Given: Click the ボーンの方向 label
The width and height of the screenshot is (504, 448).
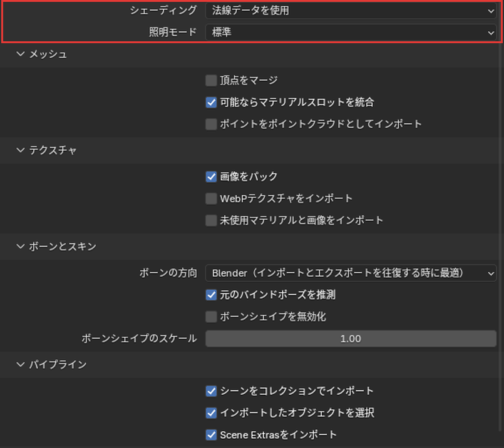Looking at the screenshot, I should (x=168, y=273).
